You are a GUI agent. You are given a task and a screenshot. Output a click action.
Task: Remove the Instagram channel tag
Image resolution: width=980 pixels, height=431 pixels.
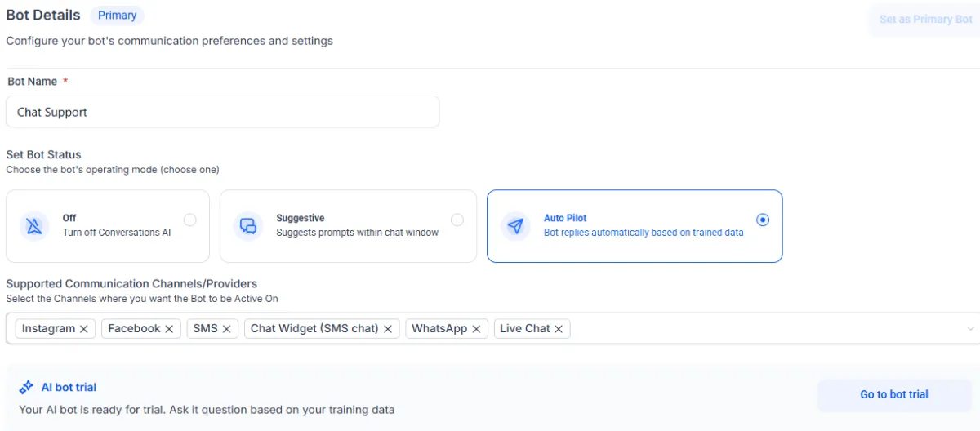click(84, 329)
